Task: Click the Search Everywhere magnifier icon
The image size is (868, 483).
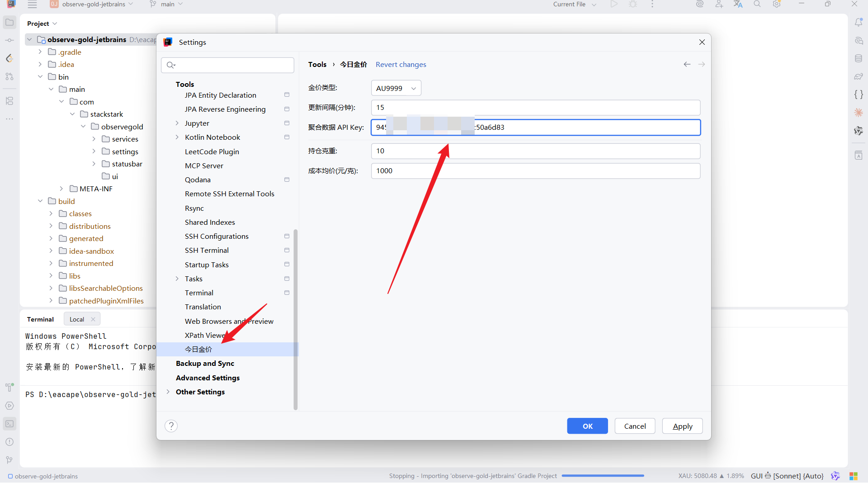Action: (x=757, y=5)
